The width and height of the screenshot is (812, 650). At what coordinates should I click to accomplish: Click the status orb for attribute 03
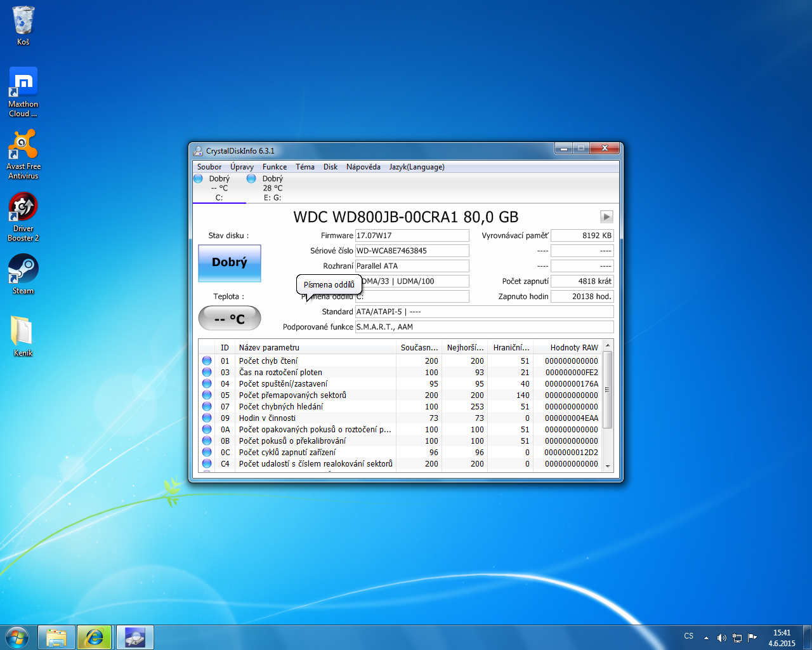[x=207, y=372]
